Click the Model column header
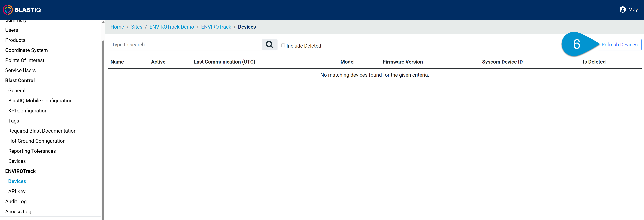Screen dimensions: 644x220 click(347, 62)
